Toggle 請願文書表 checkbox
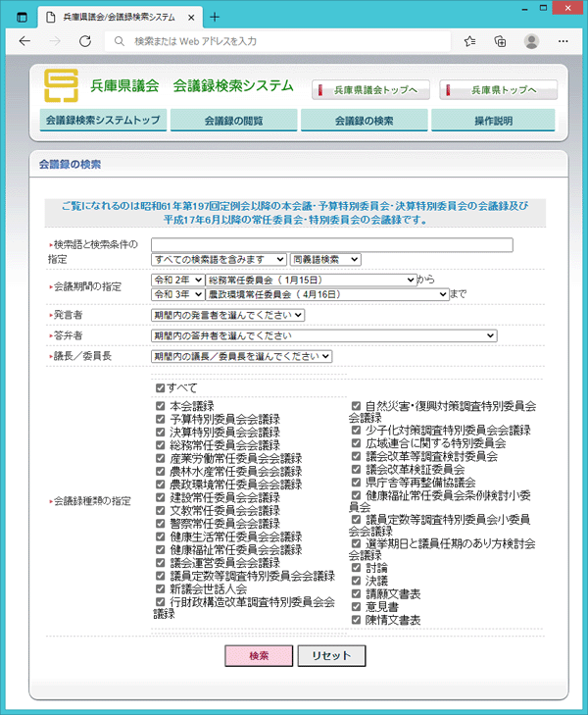This screenshot has height=715, width=588. [356, 593]
